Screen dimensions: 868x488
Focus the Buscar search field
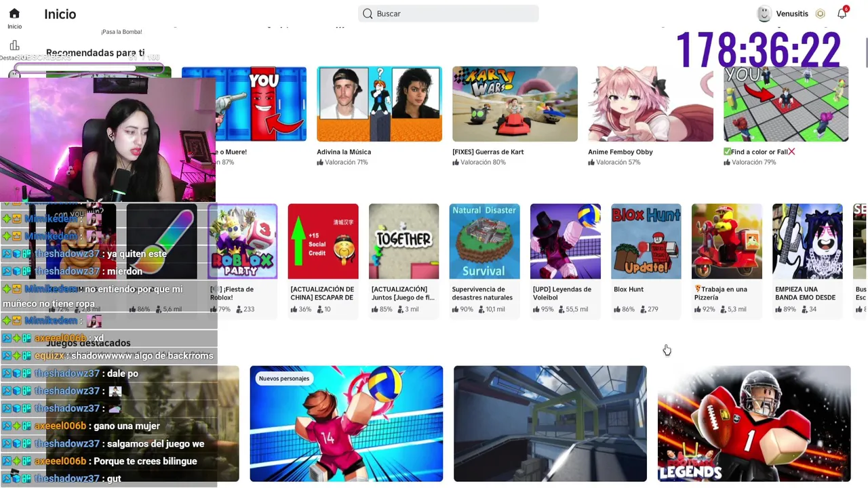tap(448, 14)
